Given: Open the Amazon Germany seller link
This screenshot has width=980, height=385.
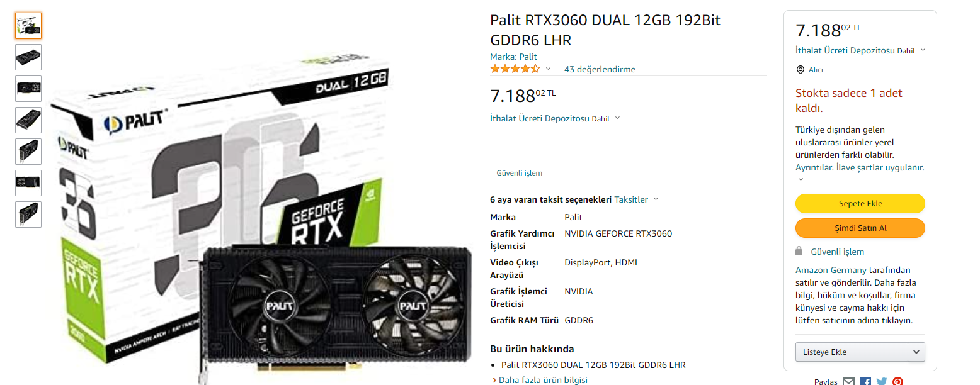Looking at the screenshot, I should click(x=831, y=270).
